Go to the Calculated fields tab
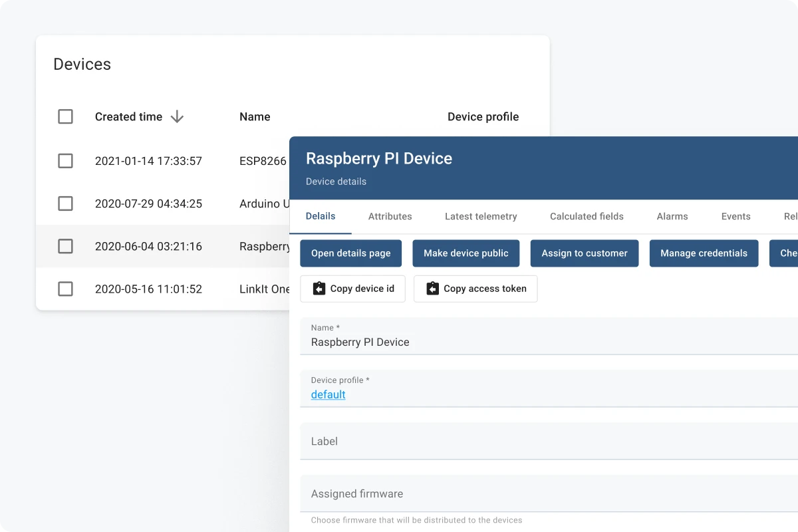Screen dimensions: 798x532 pos(587,216)
